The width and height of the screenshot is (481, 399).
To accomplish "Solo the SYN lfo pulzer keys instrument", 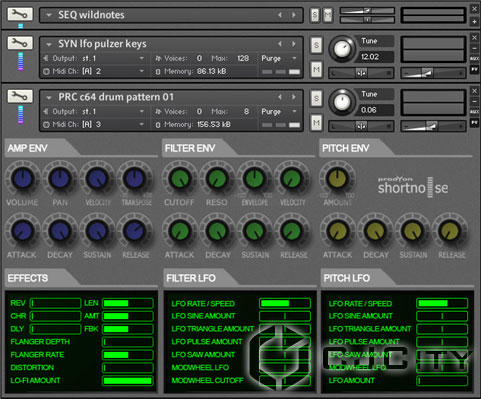I will [x=316, y=45].
